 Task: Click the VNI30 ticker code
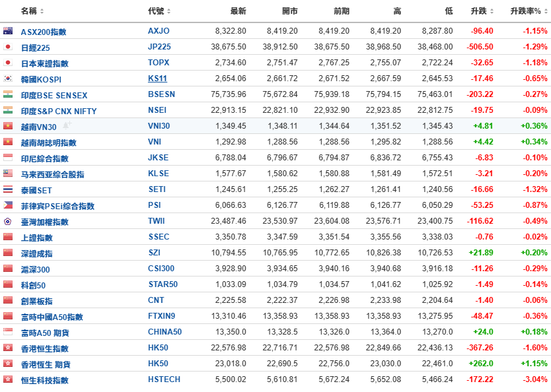(x=159, y=125)
